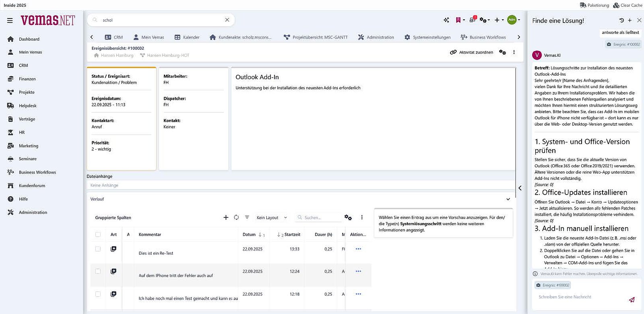Screen dimensions: 644x314
Task: Open the Verlauf table filter icon
Action: (247, 218)
